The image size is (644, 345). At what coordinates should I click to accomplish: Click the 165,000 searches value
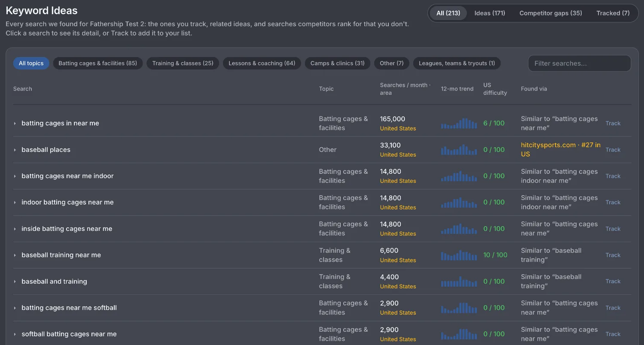coord(393,119)
